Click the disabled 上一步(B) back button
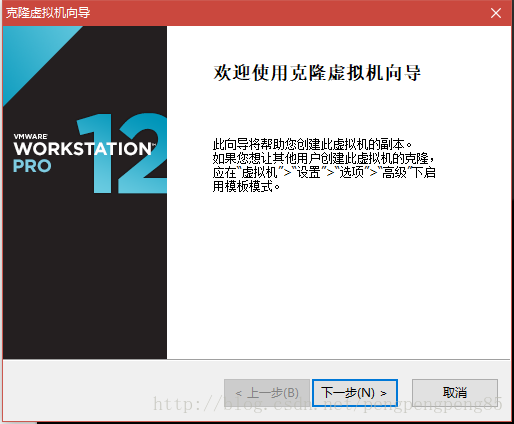 [x=267, y=393]
